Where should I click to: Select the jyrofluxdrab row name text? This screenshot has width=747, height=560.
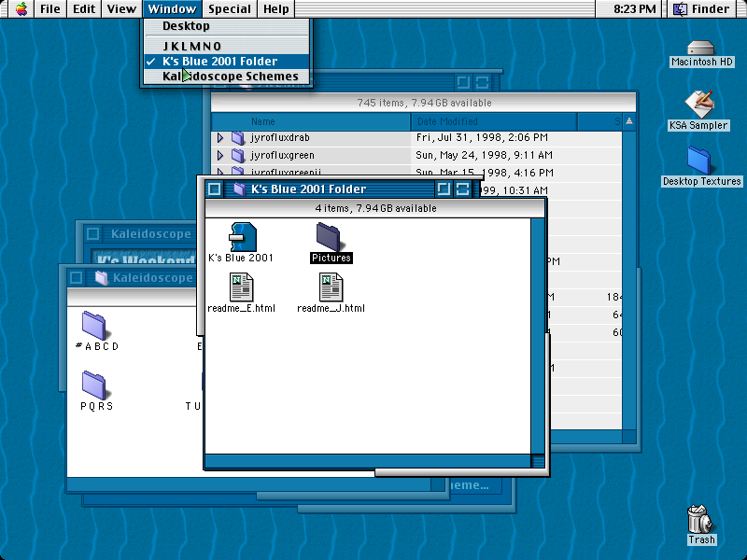tap(280, 137)
